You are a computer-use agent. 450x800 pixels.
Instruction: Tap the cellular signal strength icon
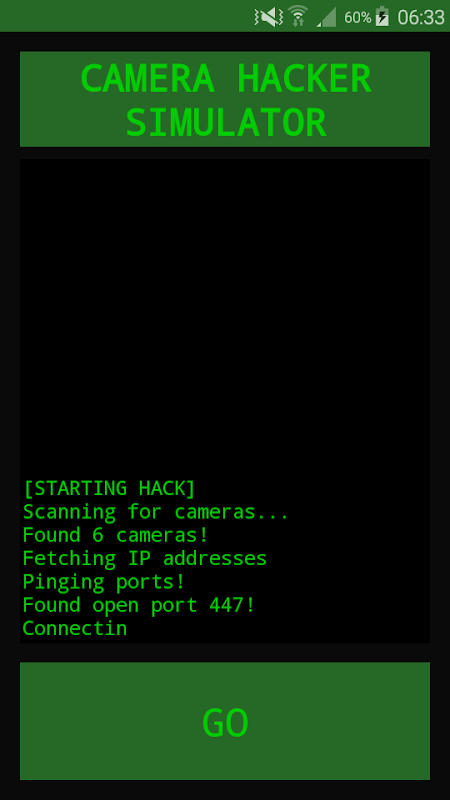pyautogui.click(x=326, y=17)
